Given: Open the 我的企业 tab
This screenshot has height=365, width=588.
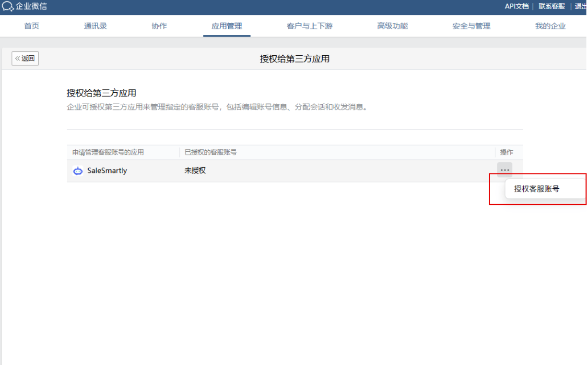Looking at the screenshot, I should click(550, 26).
